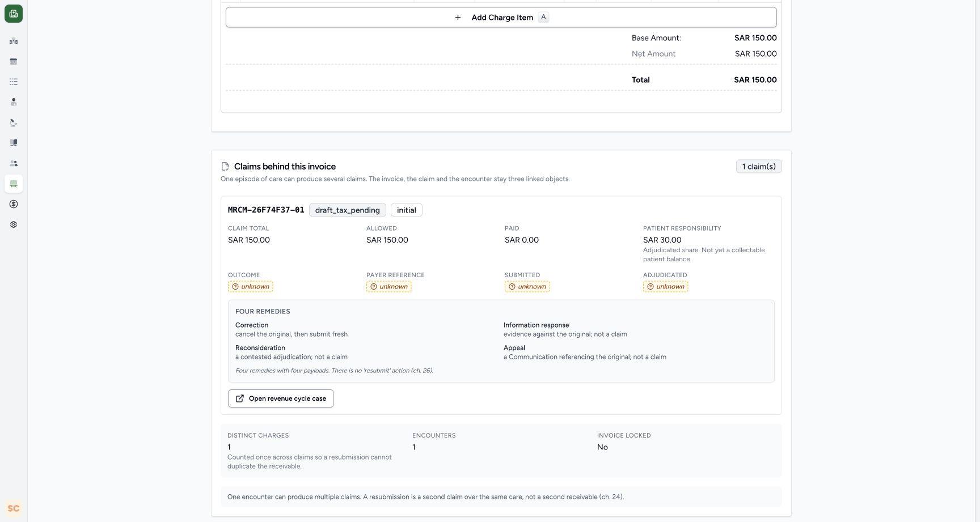Click Patient Responsibility SAR 30.00 value
The image size is (980, 522).
tap(662, 240)
